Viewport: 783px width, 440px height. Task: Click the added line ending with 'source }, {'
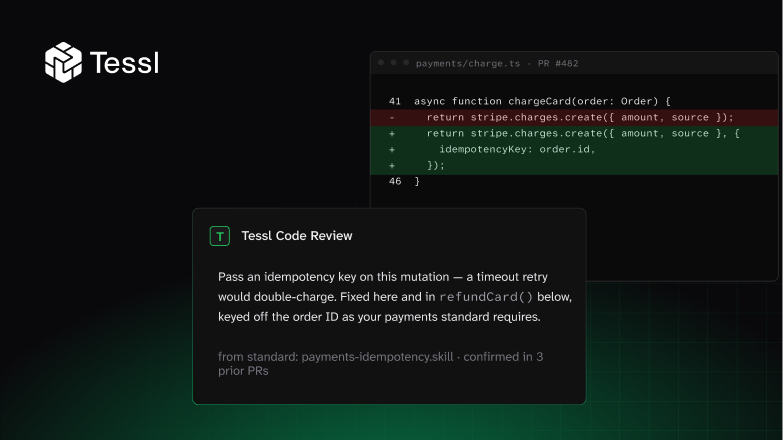tap(574, 133)
